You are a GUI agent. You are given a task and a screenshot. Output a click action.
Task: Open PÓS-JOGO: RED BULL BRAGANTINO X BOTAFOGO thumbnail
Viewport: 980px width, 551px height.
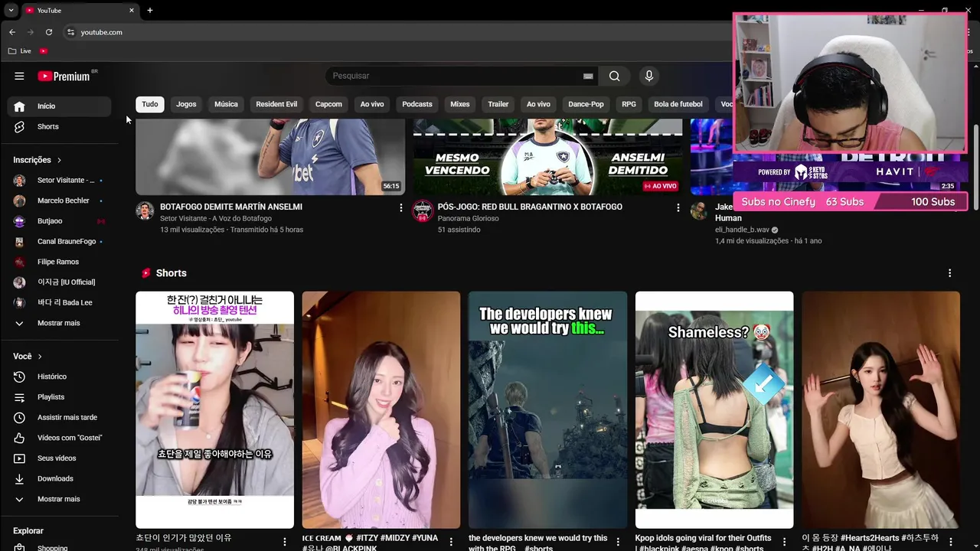(x=547, y=157)
